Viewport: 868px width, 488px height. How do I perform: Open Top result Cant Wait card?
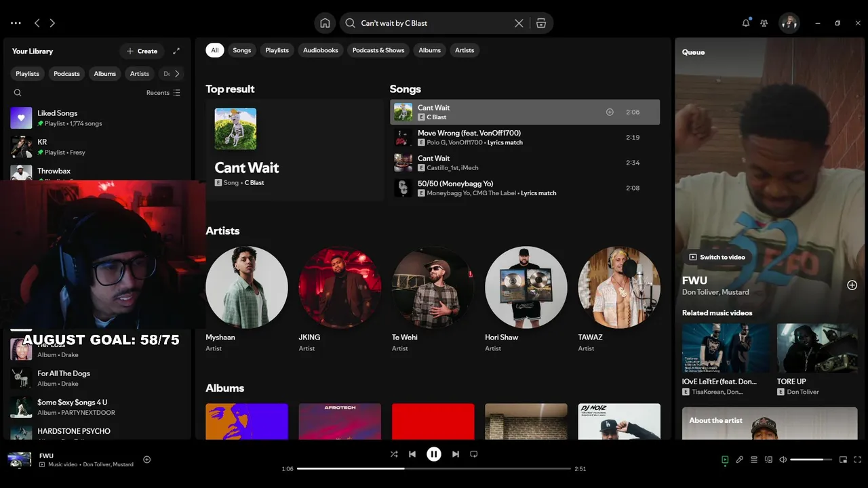pyautogui.click(x=295, y=150)
